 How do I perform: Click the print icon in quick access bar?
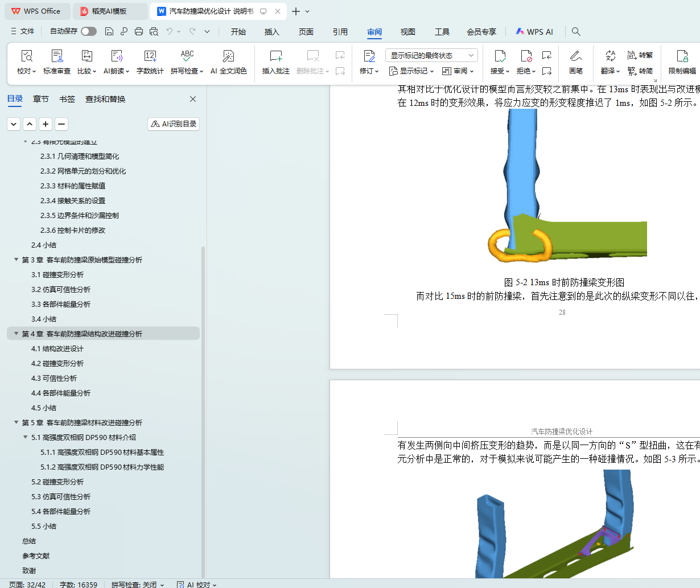click(x=139, y=31)
